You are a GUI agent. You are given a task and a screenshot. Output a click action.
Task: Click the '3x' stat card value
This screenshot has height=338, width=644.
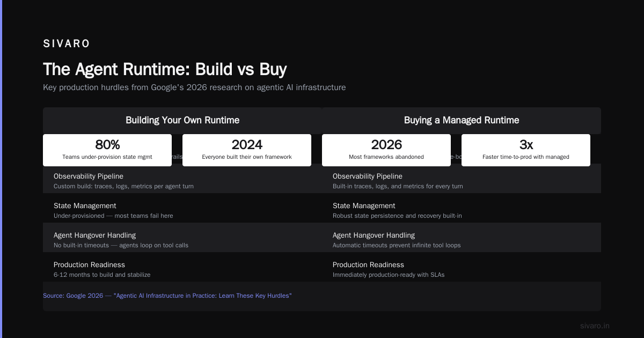point(526,145)
